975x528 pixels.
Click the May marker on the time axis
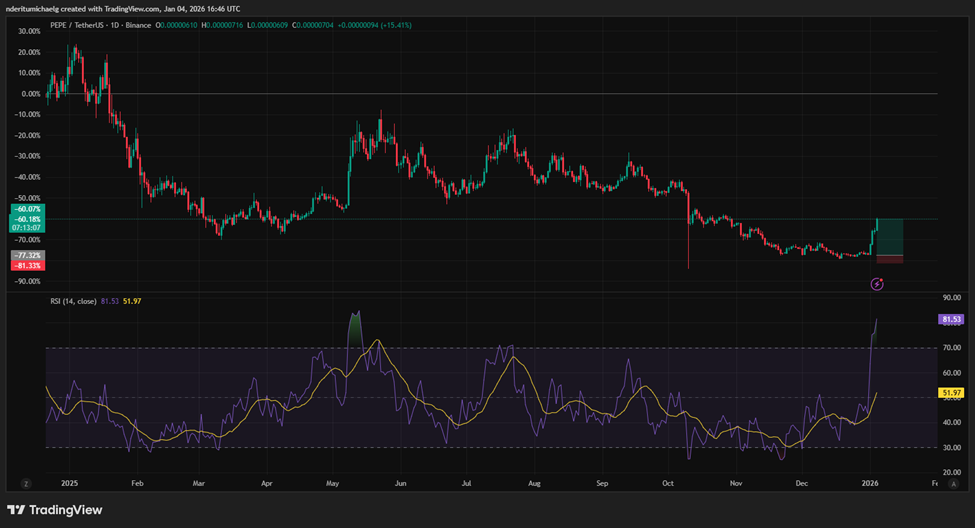pos(333,481)
